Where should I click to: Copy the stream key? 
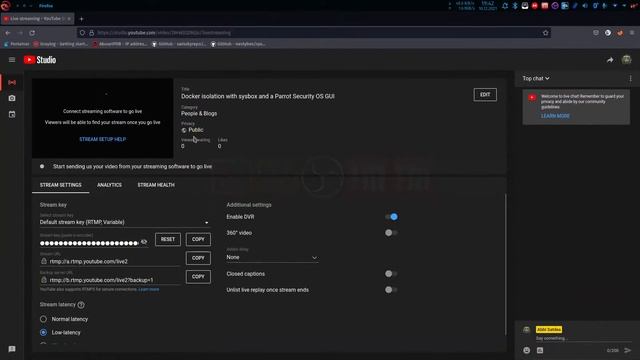point(198,239)
